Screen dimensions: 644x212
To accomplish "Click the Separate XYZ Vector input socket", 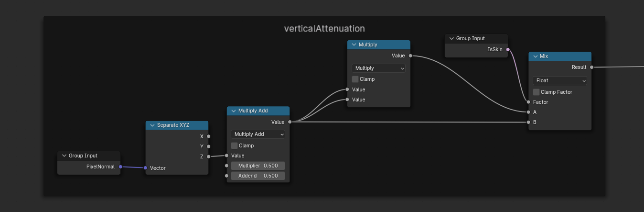I will [145, 168].
